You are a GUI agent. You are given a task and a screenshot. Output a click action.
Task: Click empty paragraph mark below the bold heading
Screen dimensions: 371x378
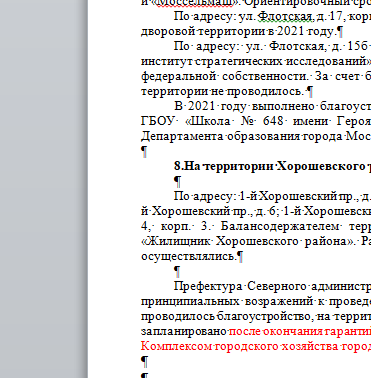click(178, 182)
